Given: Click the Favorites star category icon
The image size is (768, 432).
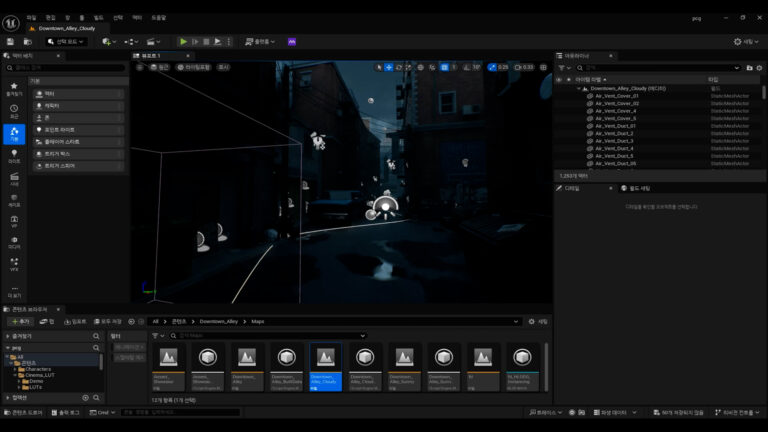Looking at the screenshot, I should click(x=14, y=87).
